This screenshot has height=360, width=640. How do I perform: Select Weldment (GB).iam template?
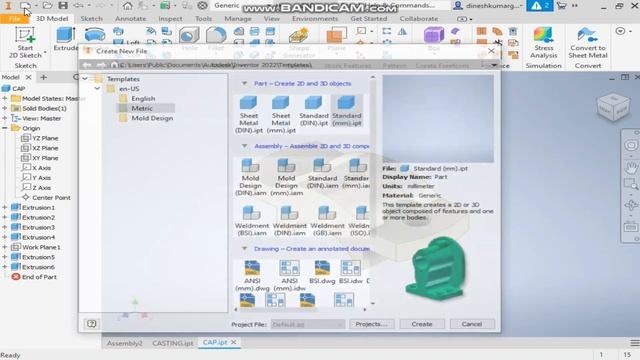click(327, 221)
